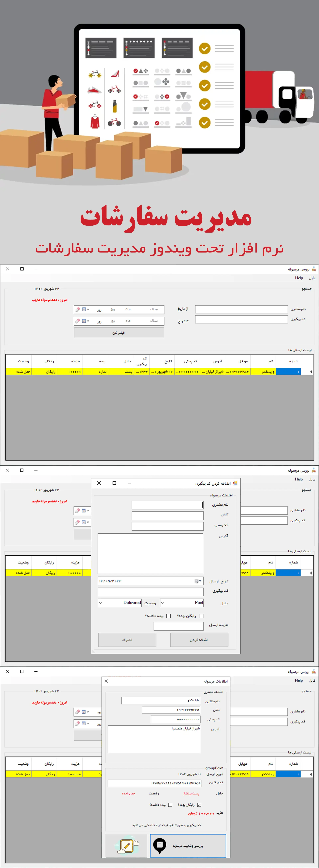Open the تاریخ ارسال date dropdown arrow
The image size is (319, 868).
201,581
